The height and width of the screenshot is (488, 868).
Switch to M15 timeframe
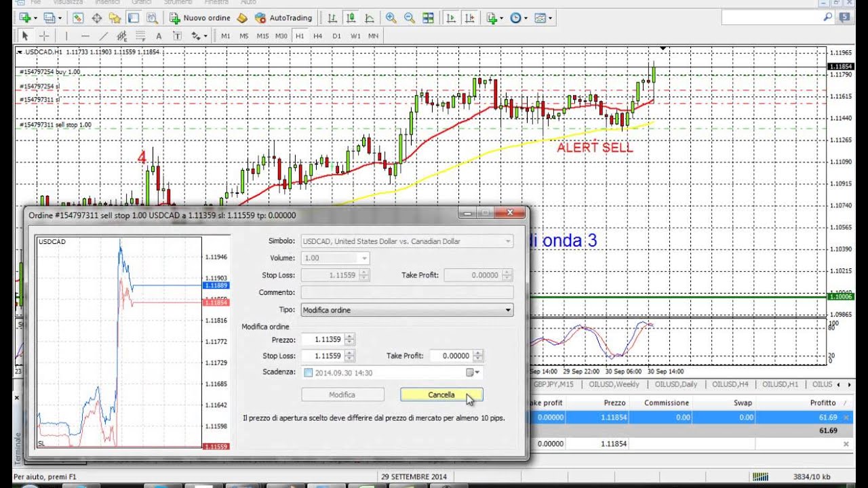coord(262,36)
